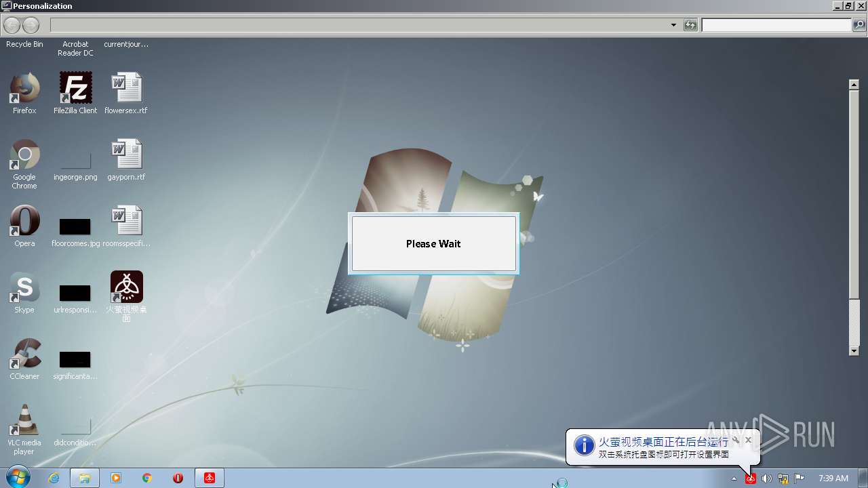Refresh the Personalization window address bar

[x=690, y=25]
